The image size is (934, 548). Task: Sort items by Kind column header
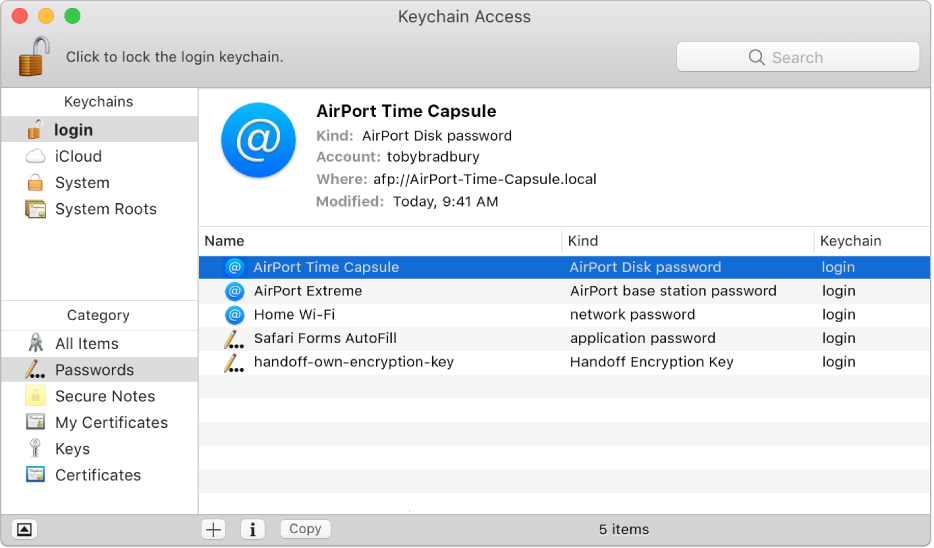[x=688, y=241]
